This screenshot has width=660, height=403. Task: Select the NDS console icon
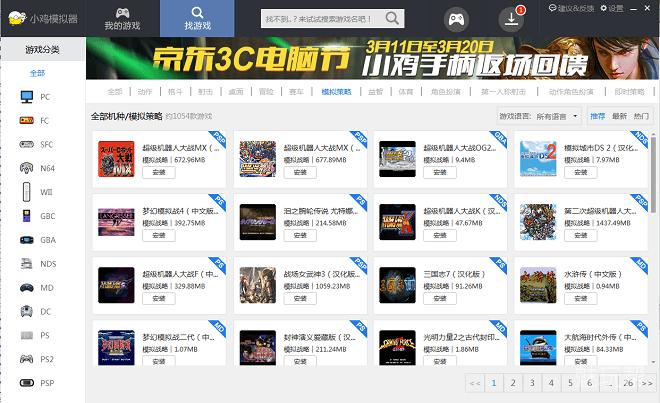click(x=27, y=264)
